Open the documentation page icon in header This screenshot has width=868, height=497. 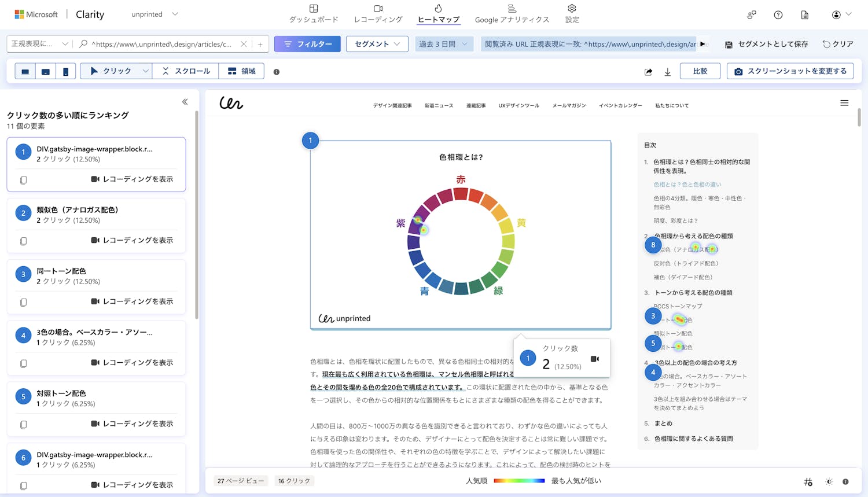click(804, 15)
